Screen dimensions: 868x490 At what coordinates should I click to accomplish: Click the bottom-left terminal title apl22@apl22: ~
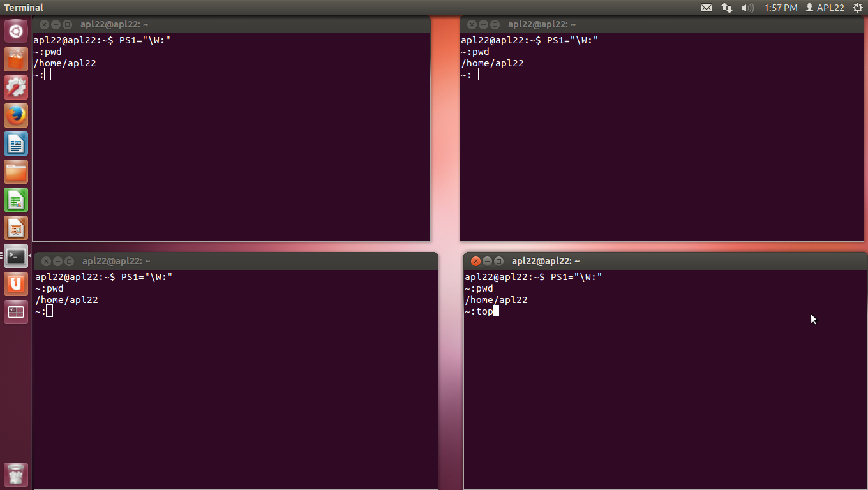pyautogui.click(x=116, y=261)
